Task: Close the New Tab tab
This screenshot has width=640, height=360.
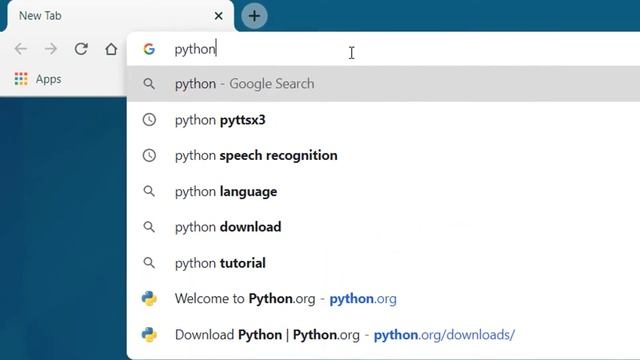Action: pyautogui.click(x=218, y=16)
